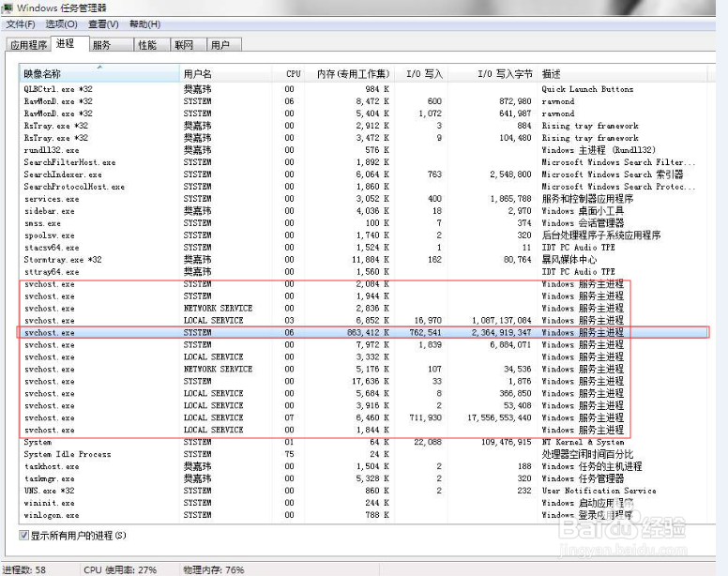
Task: Select svchost.exe using 5,176 K memory
Action: point(363,369)
